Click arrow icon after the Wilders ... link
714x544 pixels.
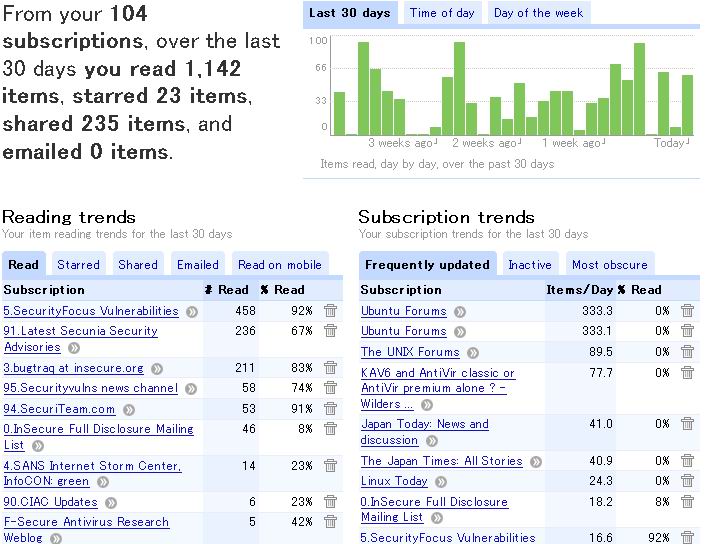[x=427, y=405]
